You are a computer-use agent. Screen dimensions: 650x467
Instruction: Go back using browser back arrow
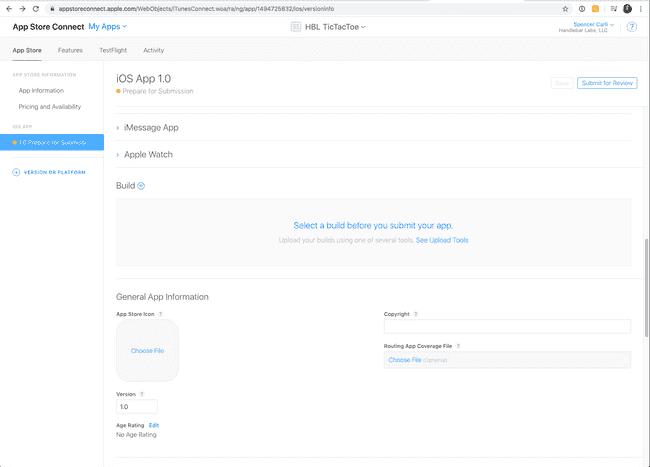(9, 9)
